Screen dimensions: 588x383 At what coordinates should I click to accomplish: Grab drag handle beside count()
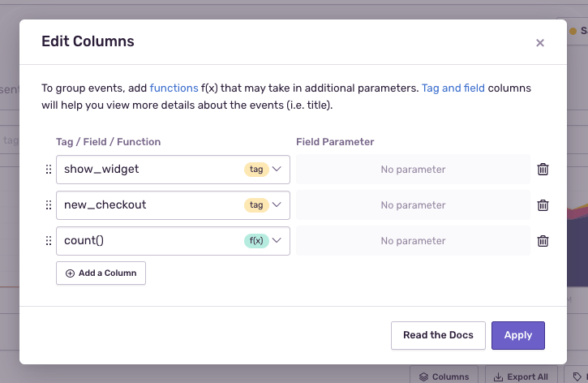click(x=48, y=241)
